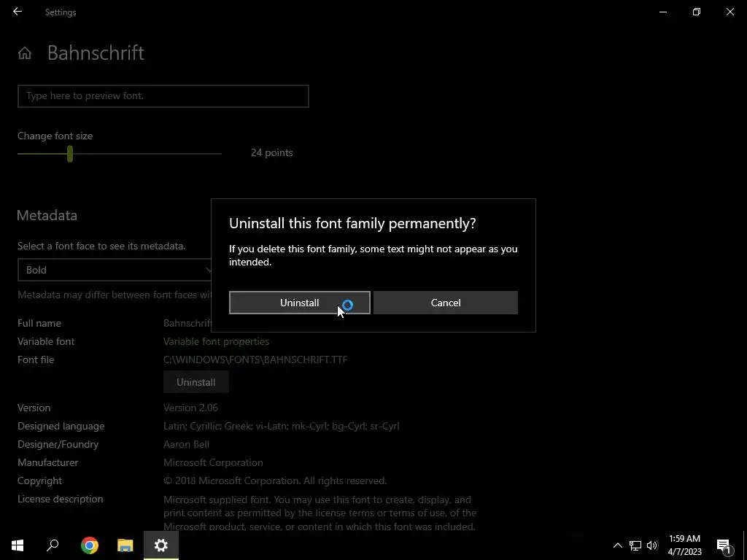This screenshot has width=747, height=560.
Task: Click the font preview text field
Action: [163, 96]
